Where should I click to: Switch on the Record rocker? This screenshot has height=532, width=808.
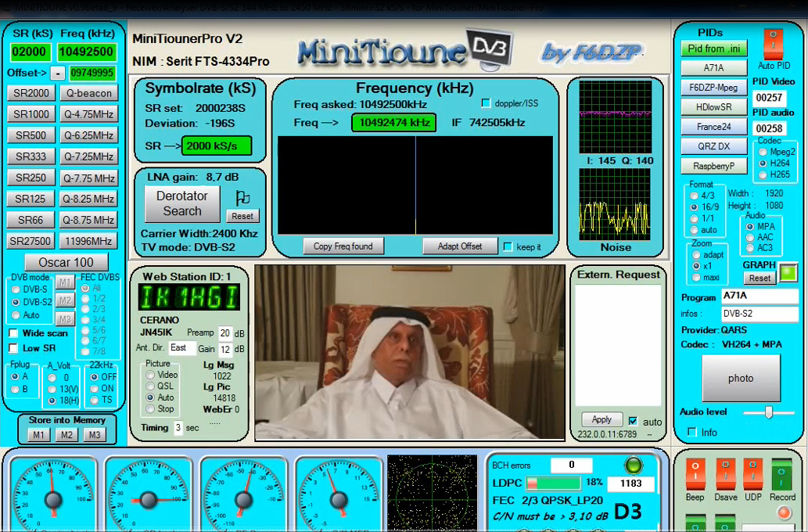point(781,474)
